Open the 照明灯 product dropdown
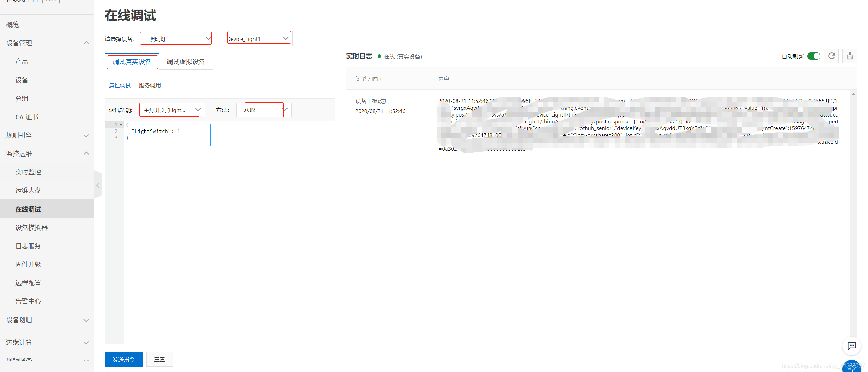The image size is (868, 372). tap(177, 38)
